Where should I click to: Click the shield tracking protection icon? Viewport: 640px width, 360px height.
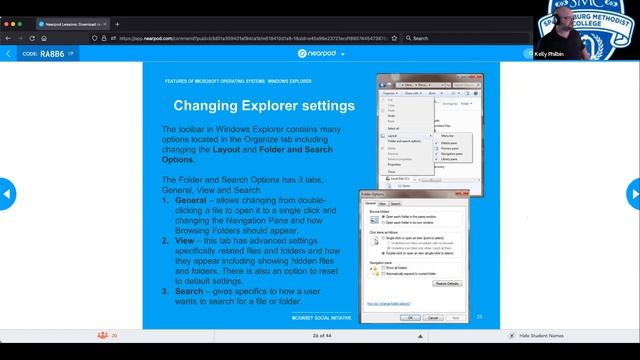pyautogui.click(x=94, y=38)
